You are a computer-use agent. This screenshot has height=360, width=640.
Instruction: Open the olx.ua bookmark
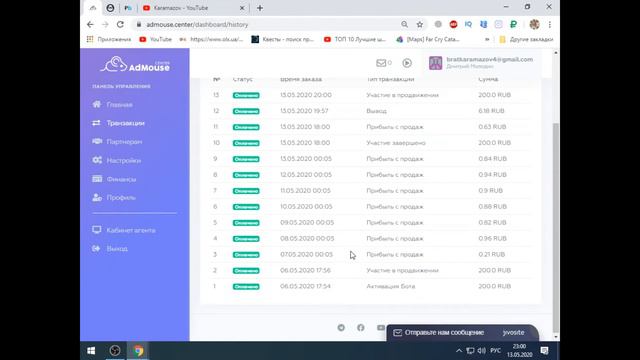click(211, 40)
